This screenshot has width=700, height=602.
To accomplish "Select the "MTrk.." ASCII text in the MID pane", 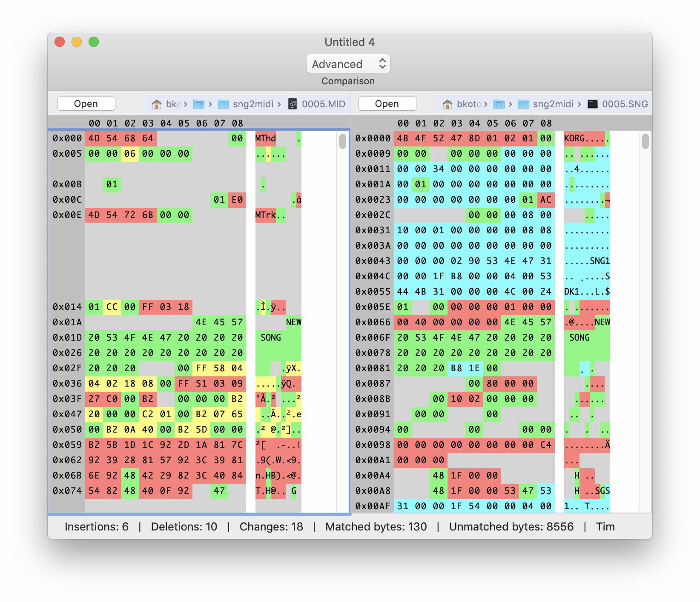I will 271,215.
